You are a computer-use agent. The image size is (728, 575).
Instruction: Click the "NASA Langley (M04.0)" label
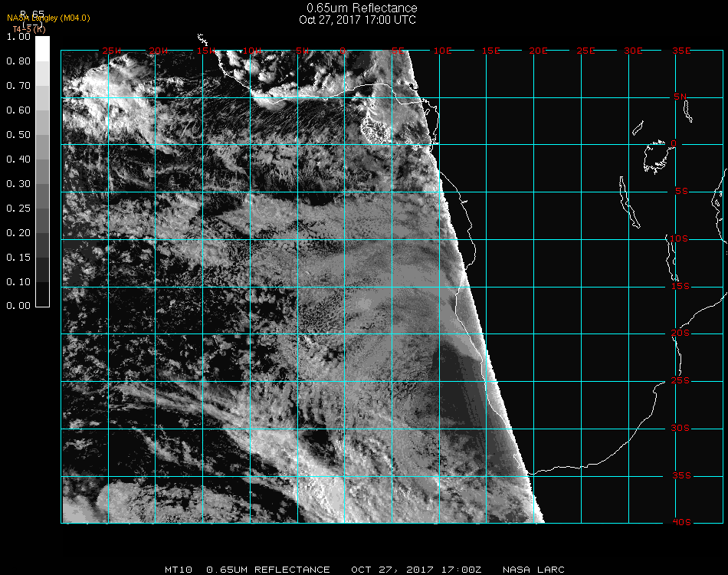pos(48,18)
